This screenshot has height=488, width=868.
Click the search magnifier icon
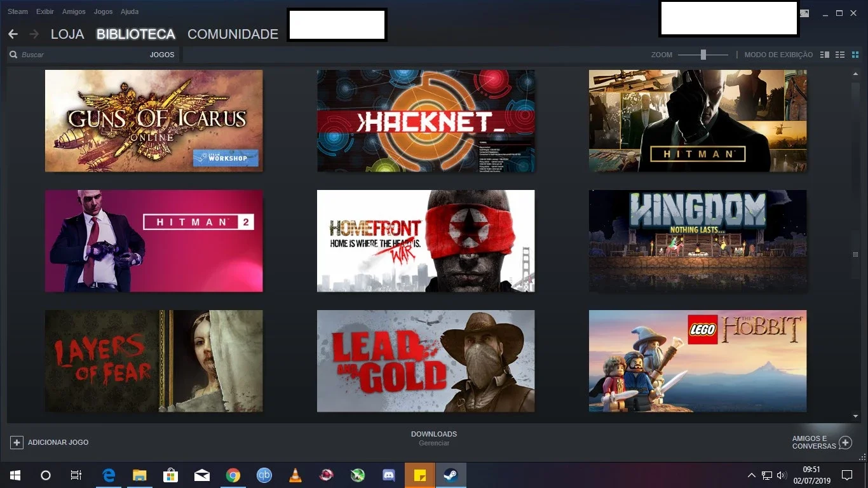click(13, 55)
